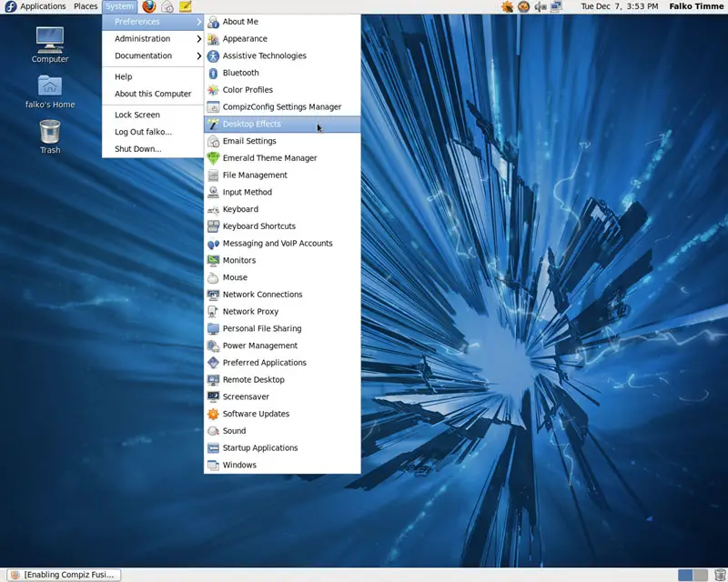
Task: Click the Color Profiles icon
Action: 213,90
